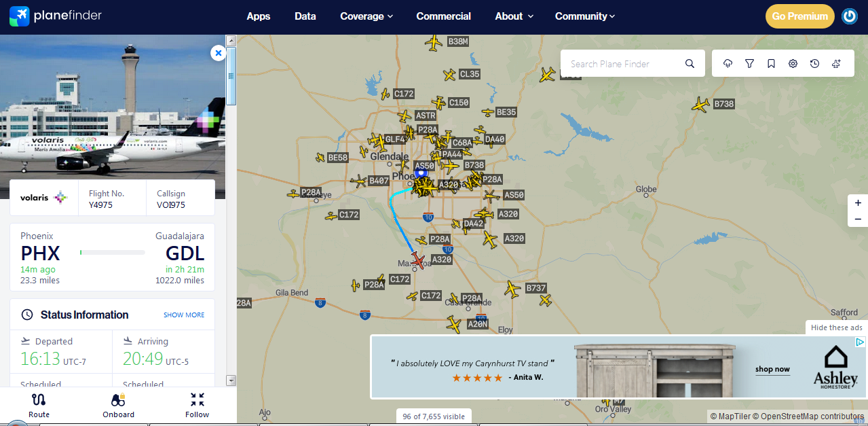Viewport: 868px width, 426px height.
Task: Click the search magnifier icon
Action: (690, 64)
